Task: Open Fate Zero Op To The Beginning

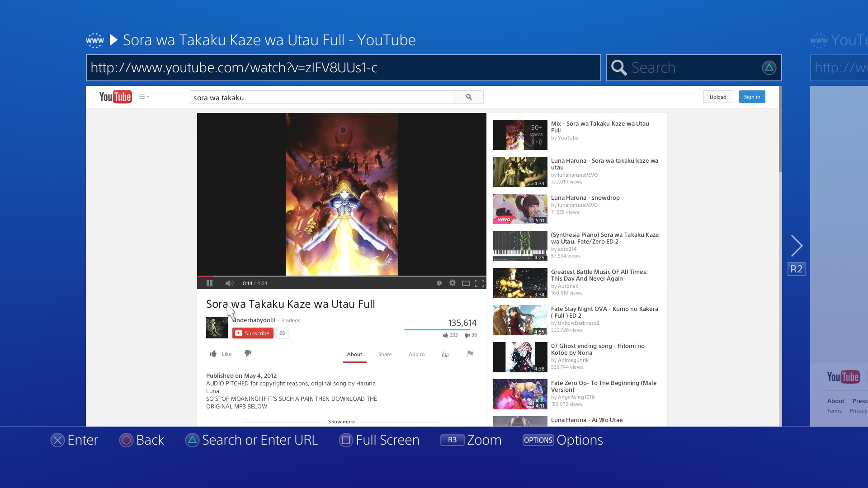Action: [x=604, y=386]
